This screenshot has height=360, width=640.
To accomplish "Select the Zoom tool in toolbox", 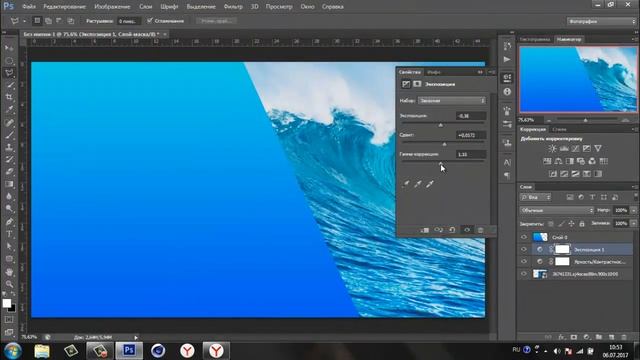I will click(9, 284).
